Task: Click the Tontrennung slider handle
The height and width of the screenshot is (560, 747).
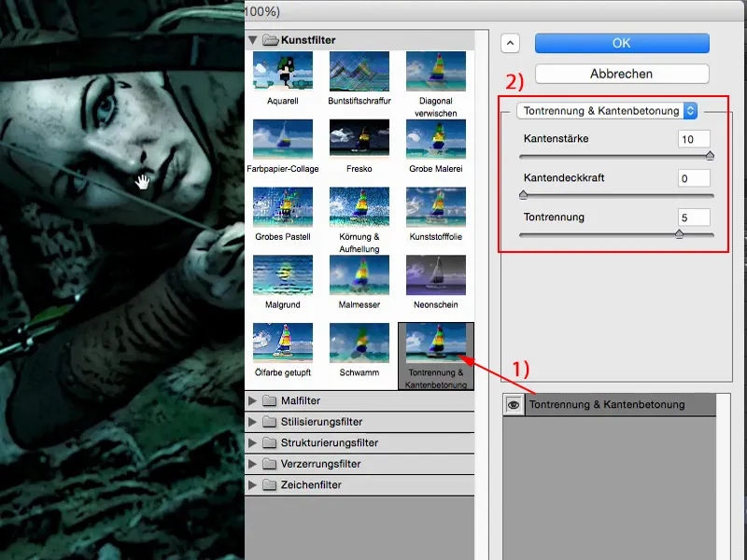Action: coord(680,234)
